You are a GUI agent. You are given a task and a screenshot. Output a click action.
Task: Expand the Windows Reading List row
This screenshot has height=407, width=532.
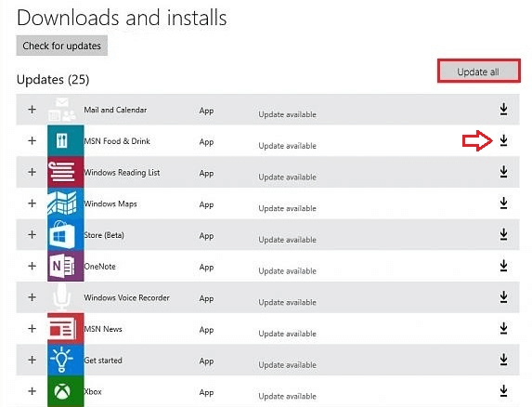tap(32, 172)
